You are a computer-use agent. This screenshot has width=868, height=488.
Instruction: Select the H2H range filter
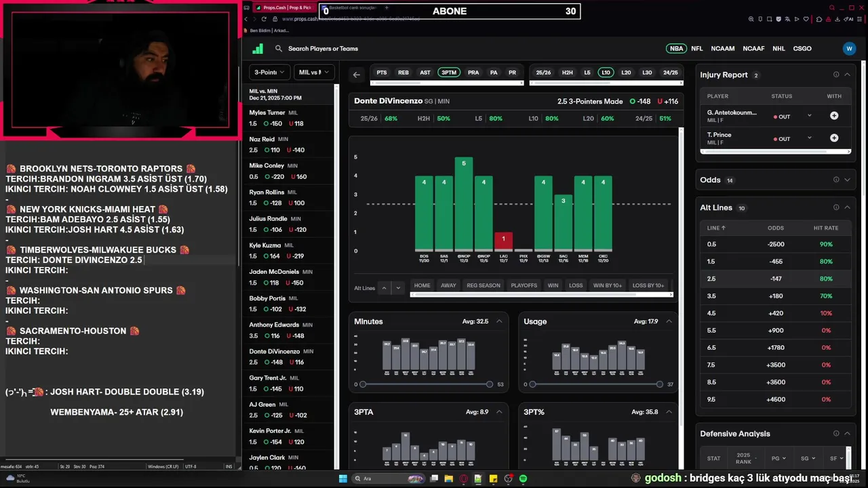click(x=568, y=73)
